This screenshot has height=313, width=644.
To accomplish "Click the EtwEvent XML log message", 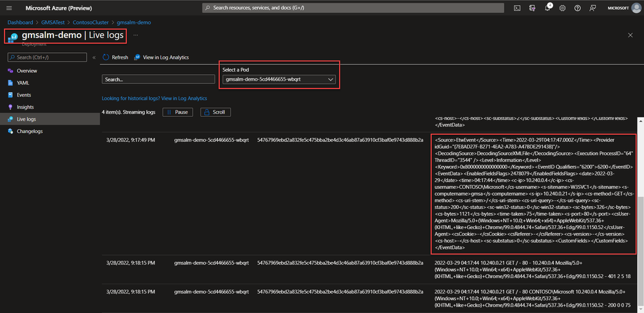I will pos(534,194).
